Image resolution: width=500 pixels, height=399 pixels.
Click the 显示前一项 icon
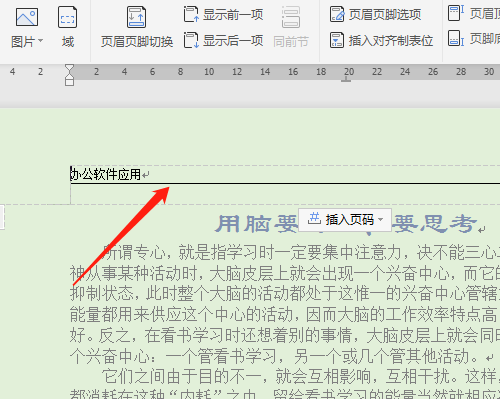coord(191,14)
